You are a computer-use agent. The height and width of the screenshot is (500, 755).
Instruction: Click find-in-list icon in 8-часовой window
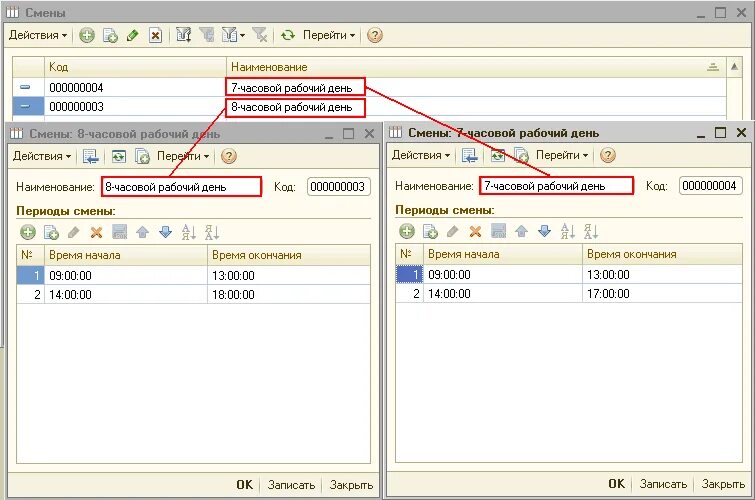pyautogui.click(x=91, y=156)
